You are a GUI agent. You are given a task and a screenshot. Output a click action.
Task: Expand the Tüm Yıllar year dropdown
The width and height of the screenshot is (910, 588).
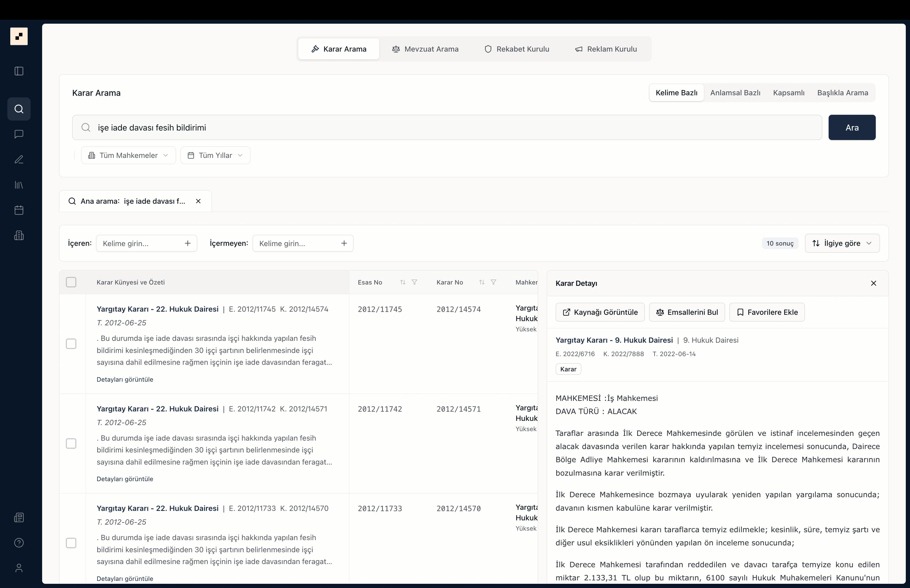[x=215, y=155]
